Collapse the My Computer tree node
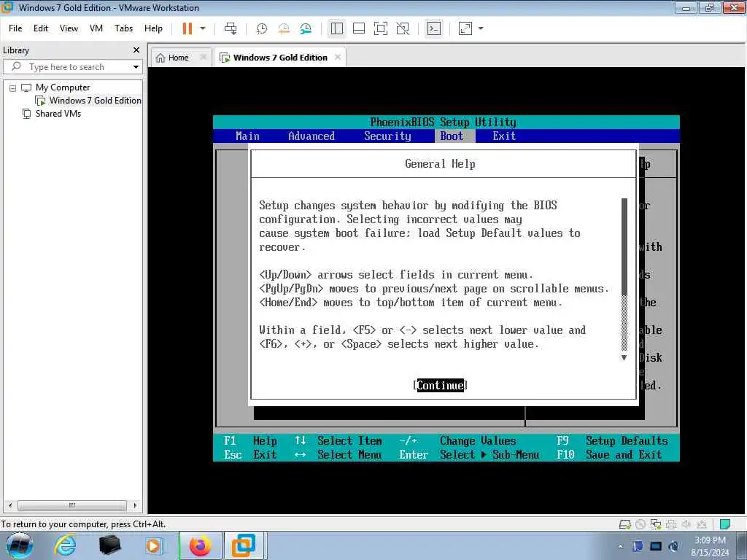Image resolution: width=747 pixels, height=560 pixels. [13, 88]
